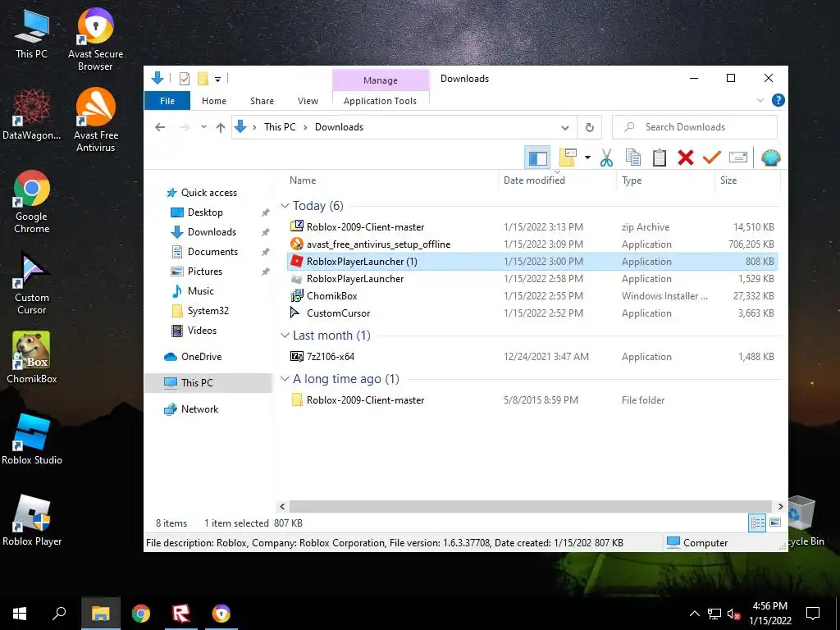Open the File menu tab

click(167, 101)
